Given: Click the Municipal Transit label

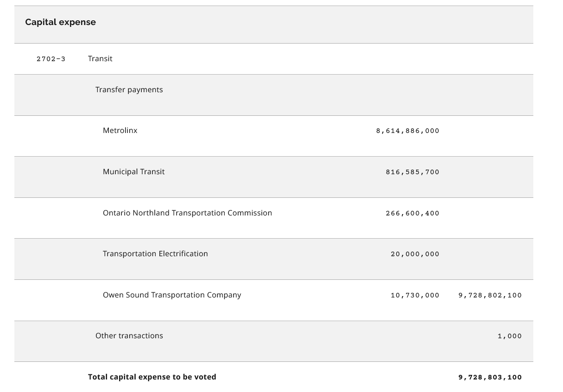Looking at the screenshot, I should click(133, 172).
